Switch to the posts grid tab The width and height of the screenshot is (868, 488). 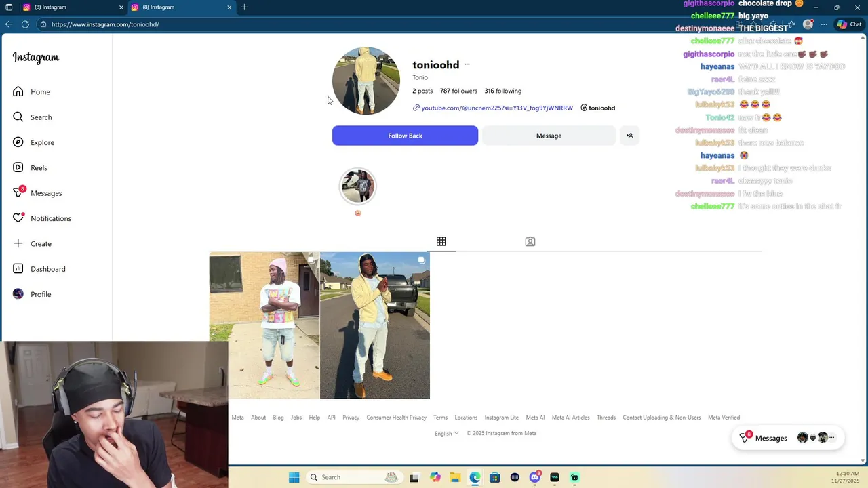[x=441, y=241]
